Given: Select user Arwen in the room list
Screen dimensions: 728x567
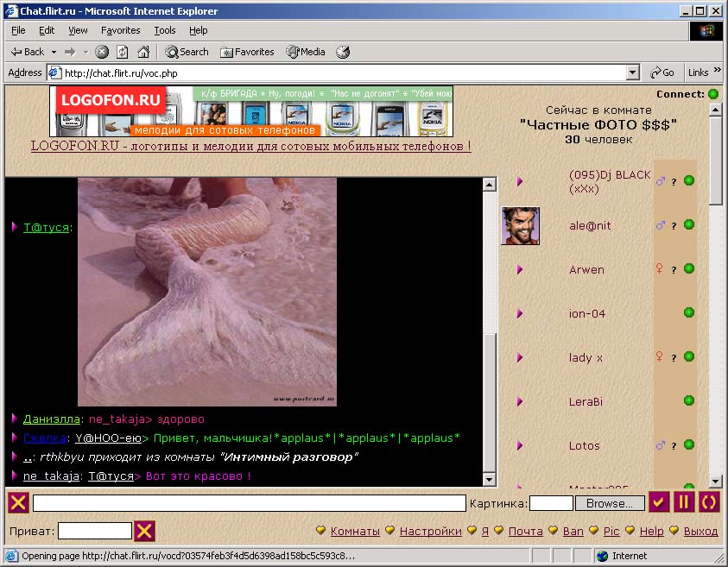Looking at the screenshot, I should 587,270.
